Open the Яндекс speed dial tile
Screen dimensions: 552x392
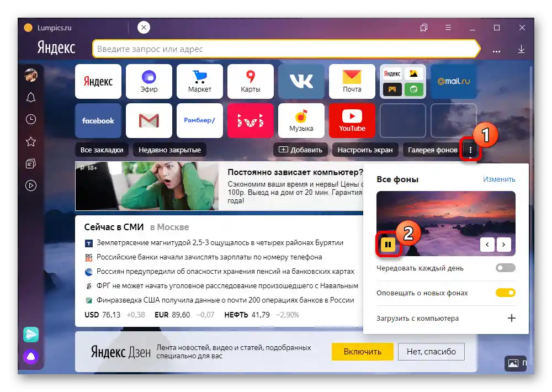point(98,81)
